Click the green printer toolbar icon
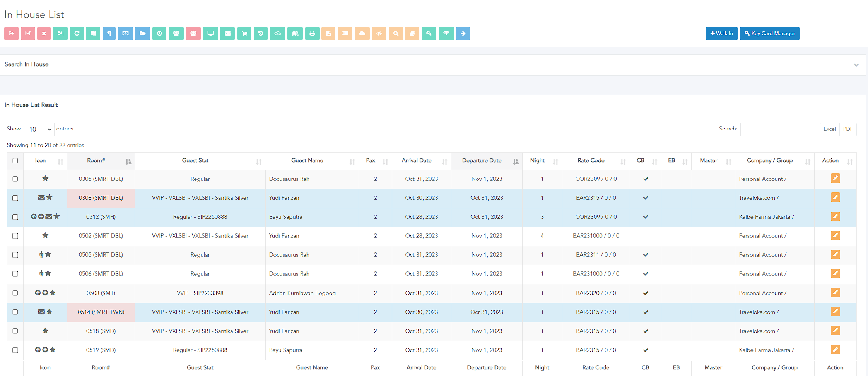 click(312, 34)
